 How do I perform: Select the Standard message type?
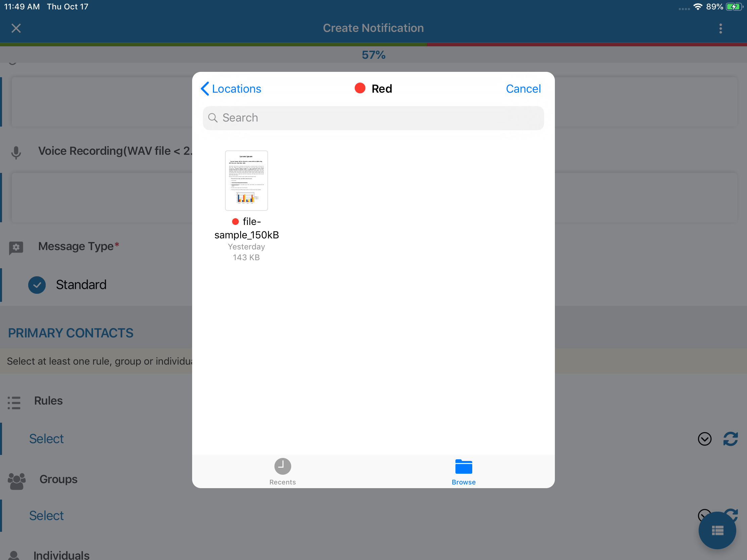click(x=68, y=285)
